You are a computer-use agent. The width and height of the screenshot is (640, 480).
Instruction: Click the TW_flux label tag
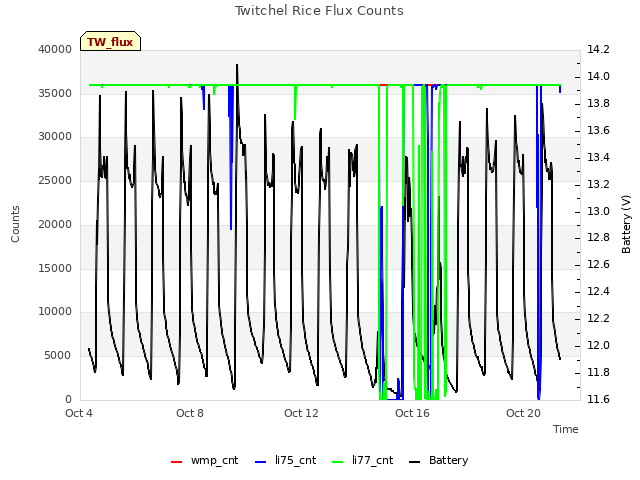[x=110, y=41]
